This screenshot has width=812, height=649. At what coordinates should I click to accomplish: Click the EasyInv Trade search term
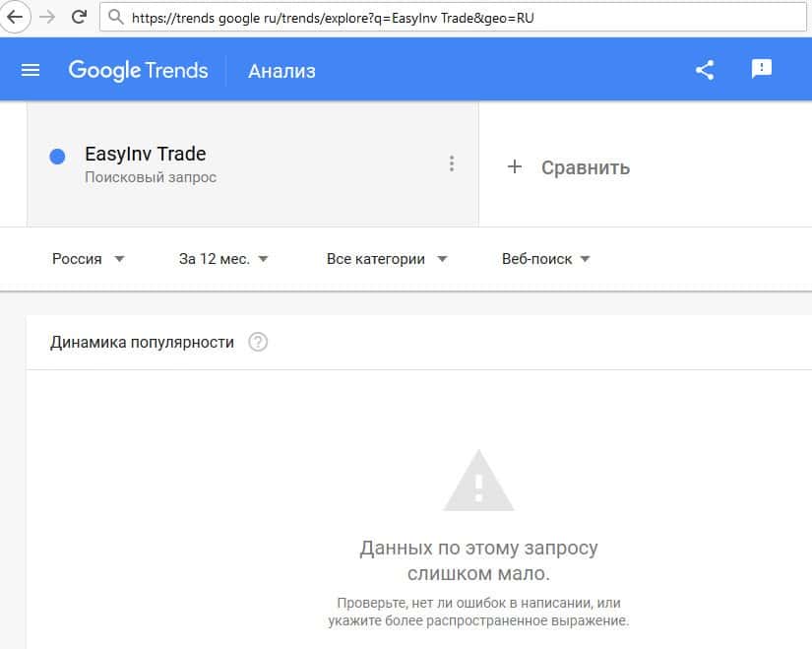[x=146, y=155]
